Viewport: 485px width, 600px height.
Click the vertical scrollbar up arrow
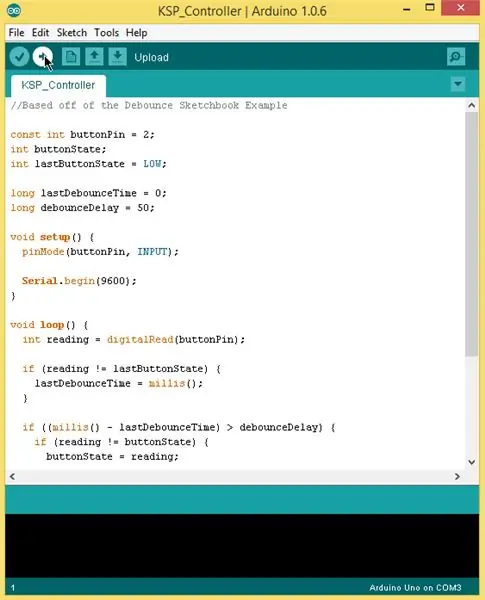pyautogui.click(x=472, y=105)
